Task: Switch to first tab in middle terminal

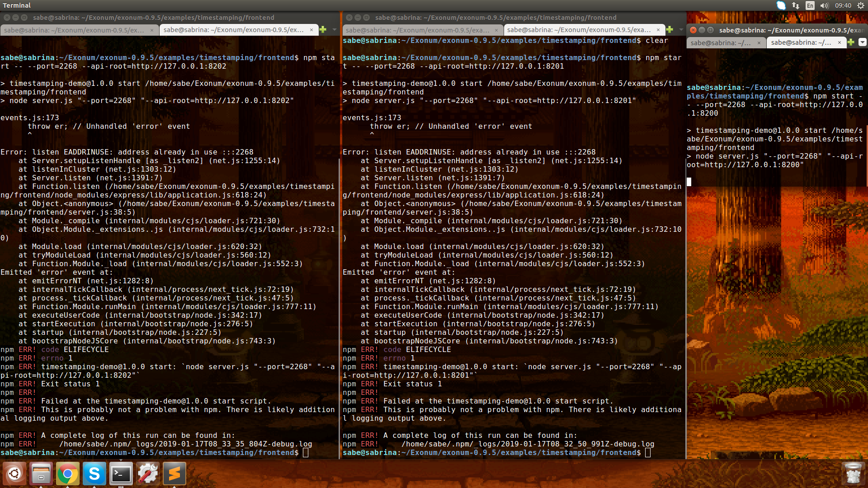Action: click(417, 30)
